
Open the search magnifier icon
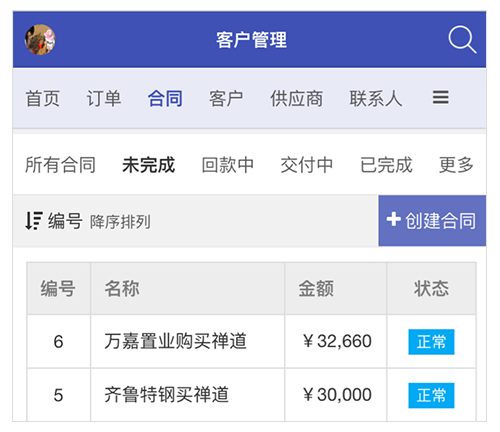pyautogui.click(x=462, y=39)
